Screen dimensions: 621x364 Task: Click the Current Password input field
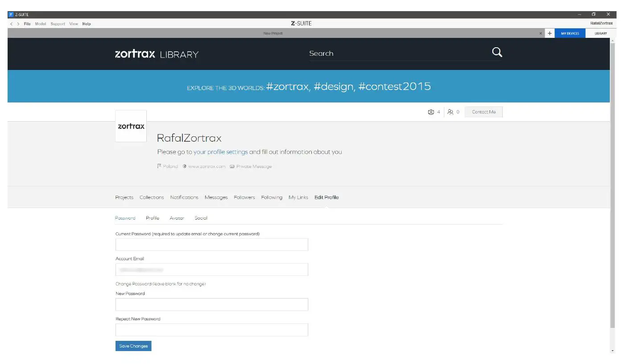tap(211, 244)
